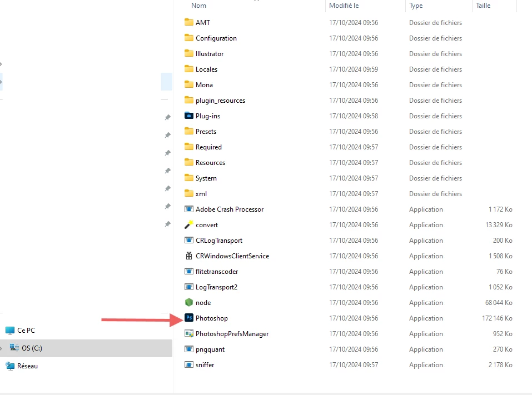Click the 2 178 Ko size value
532x395 pixels.
(x=500, y=365)
